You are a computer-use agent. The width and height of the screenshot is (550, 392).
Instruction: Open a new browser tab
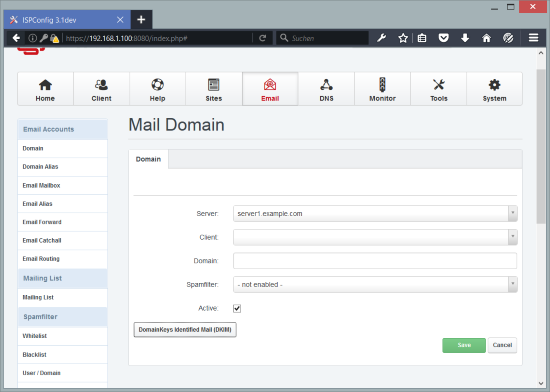point(141,20)
